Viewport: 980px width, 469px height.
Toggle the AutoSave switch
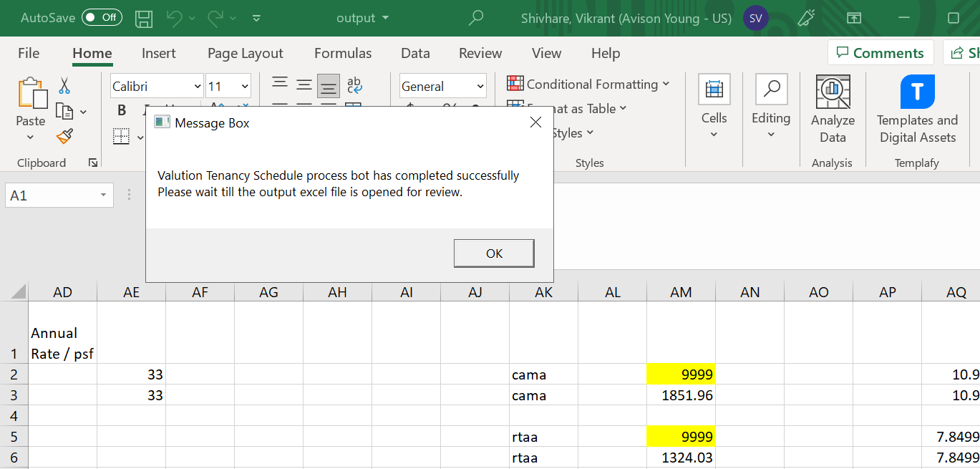pyautogui.click(x=102, y=18)
